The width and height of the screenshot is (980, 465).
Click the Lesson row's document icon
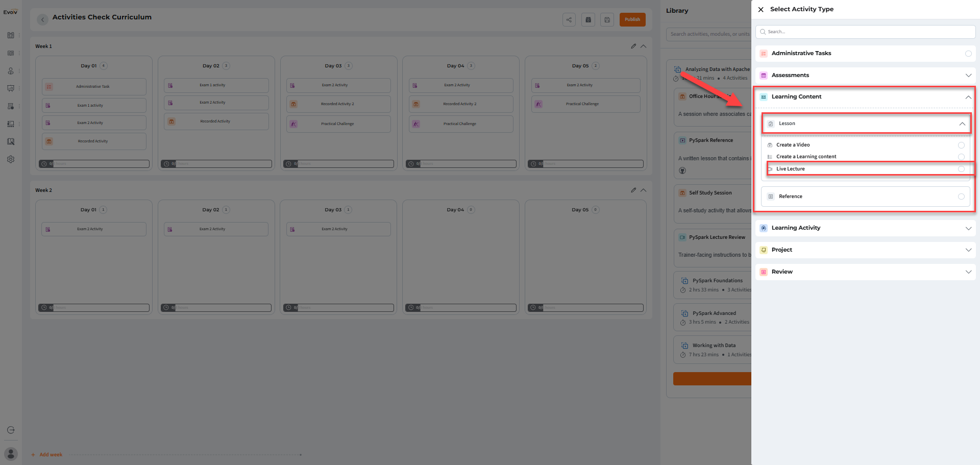click(771, 124)
